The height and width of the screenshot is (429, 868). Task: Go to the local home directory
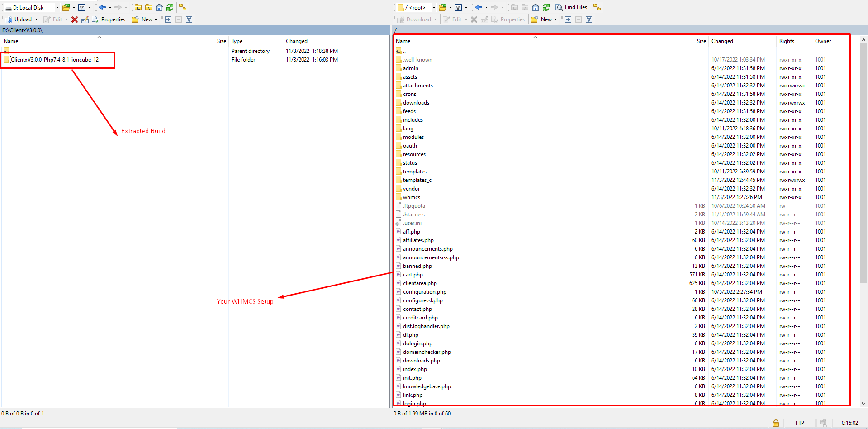(x=159, y=7)
